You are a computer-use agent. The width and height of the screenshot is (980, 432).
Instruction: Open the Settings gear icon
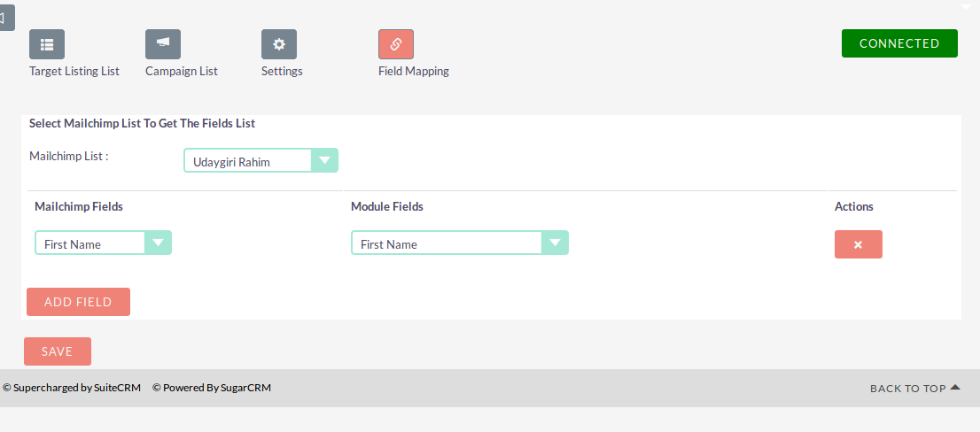[x=279, y=44]
